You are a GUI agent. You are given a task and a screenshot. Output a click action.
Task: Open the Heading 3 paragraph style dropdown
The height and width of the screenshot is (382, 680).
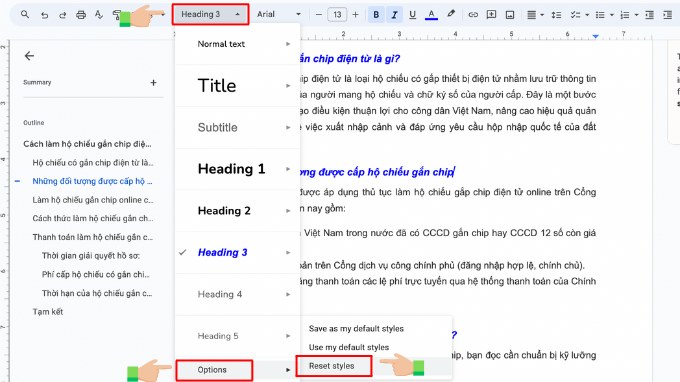tap(210, 14)
